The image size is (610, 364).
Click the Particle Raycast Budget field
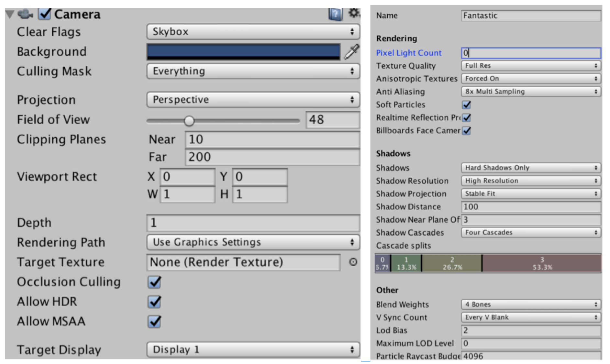point(531,356)
